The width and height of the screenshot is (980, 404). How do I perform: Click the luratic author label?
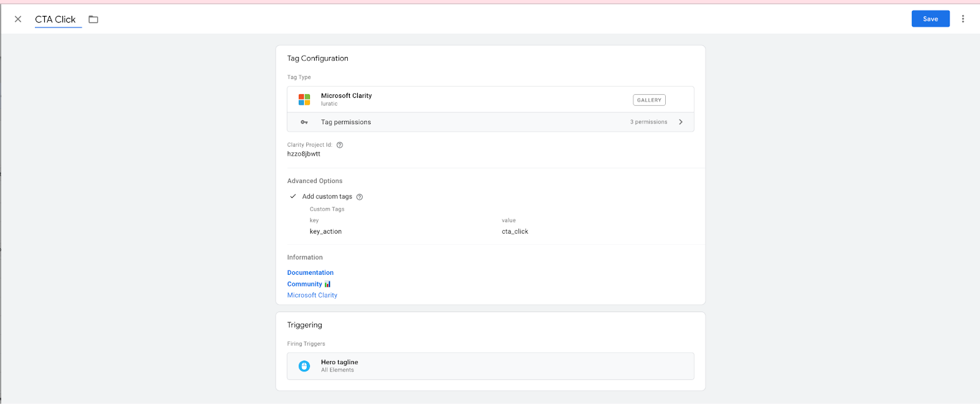(x=330, y=104)
